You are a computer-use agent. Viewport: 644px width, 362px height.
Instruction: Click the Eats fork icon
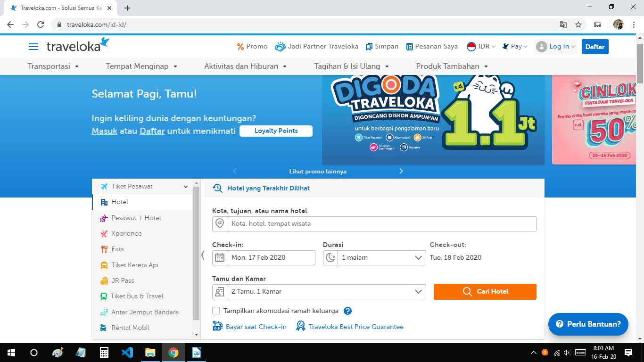(103, 249)
